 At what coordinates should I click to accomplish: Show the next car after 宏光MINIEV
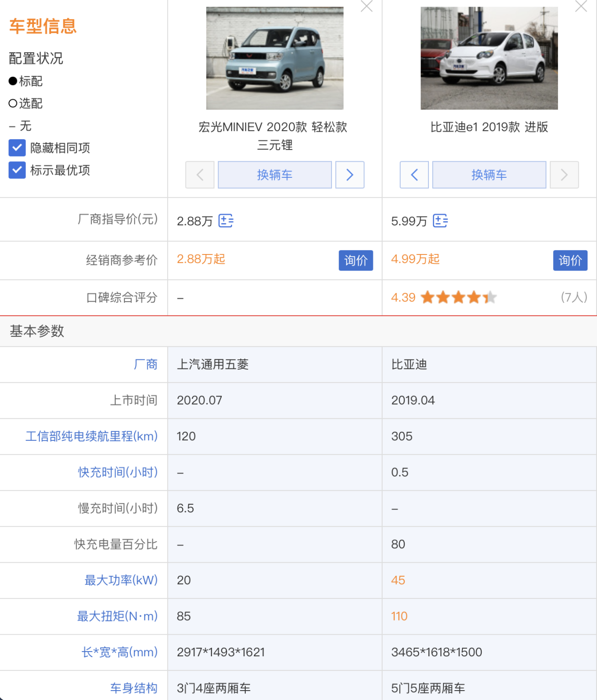350,175
